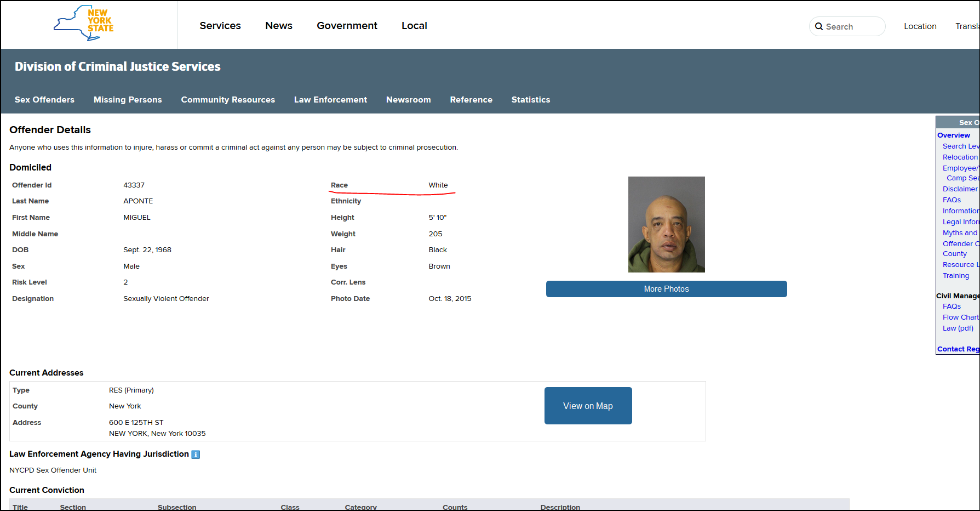Viewport: 980px width, 511px height.
Task: Open the Community Resources tab
Action: pos(228,100)
